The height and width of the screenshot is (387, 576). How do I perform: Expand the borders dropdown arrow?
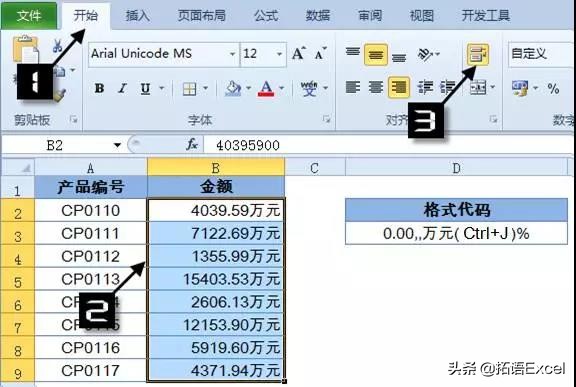click(205, 88)
